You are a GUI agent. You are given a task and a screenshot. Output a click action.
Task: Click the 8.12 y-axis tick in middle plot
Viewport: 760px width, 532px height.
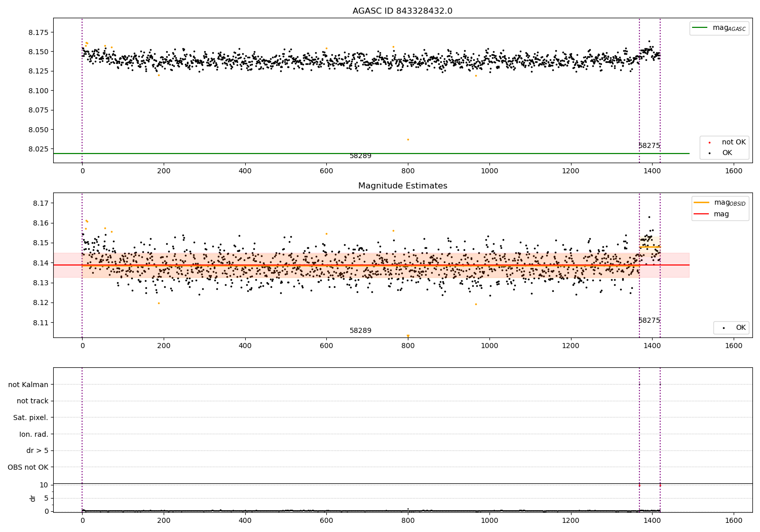[41, 303]
